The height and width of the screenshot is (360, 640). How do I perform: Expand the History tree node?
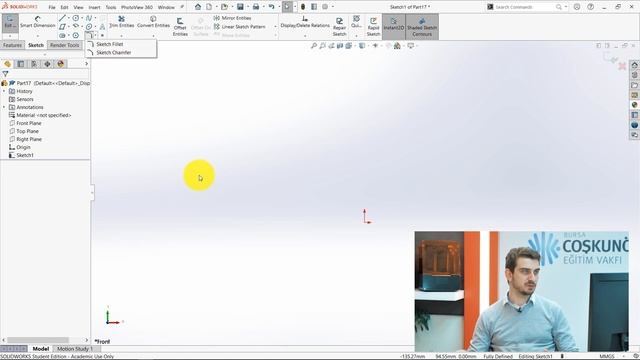tap(4, 91)
